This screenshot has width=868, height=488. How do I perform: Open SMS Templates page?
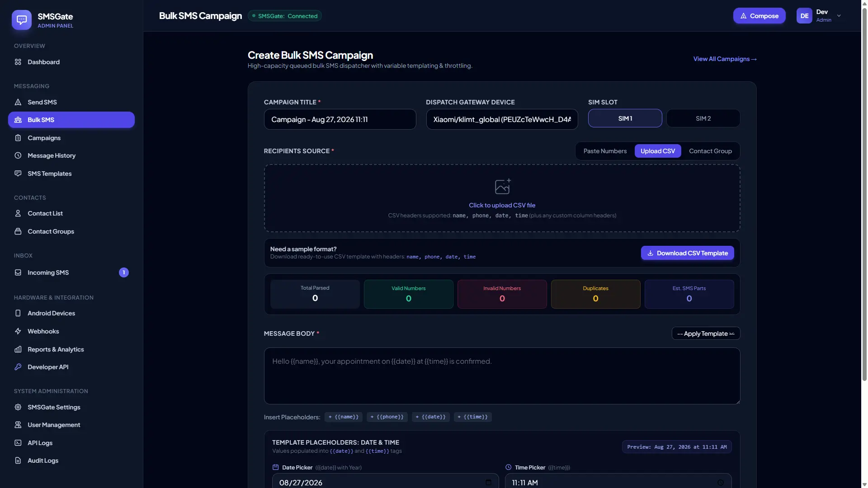[x=71, y=174]
